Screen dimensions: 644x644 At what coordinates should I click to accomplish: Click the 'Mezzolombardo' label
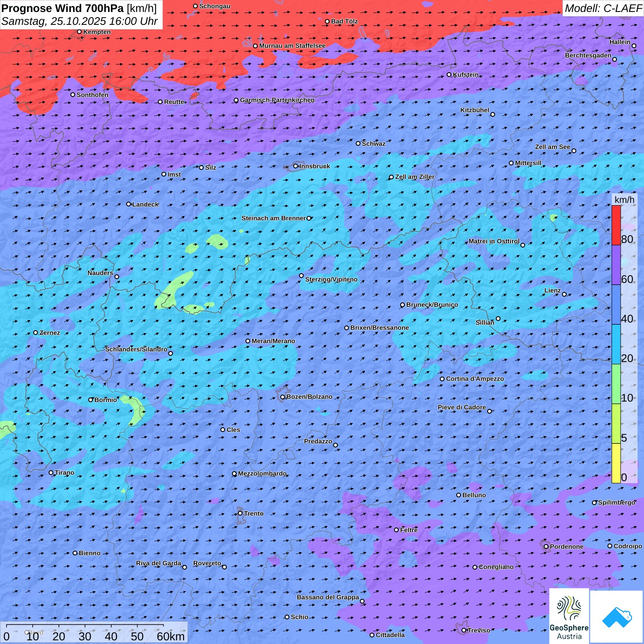[x=262, y=473]
